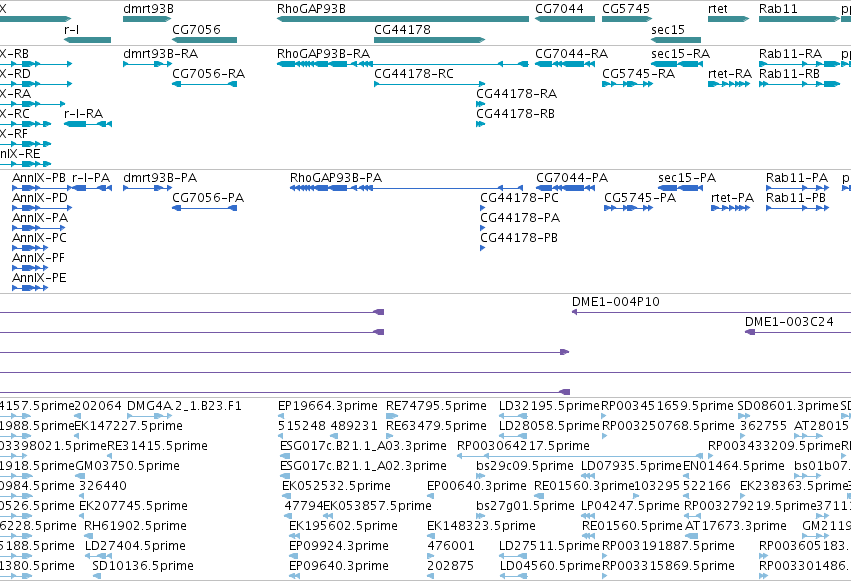The width and height of the screenshot is (851, 581).
Task: Click the r-l gene feature
Action: pyautogui.click(x=87, y=40)
